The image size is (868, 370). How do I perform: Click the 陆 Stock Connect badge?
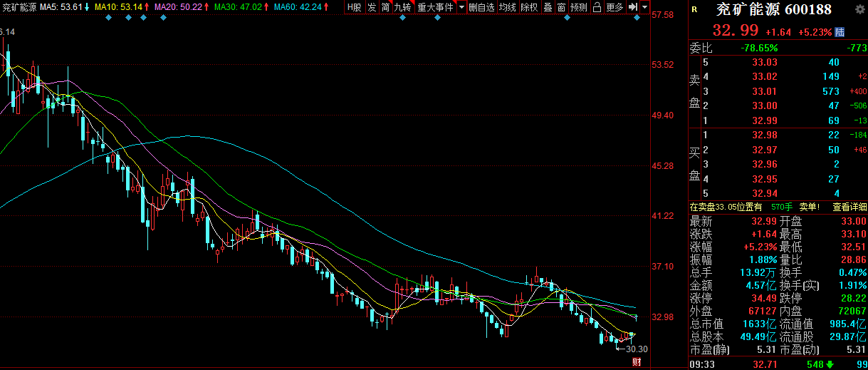840,32
